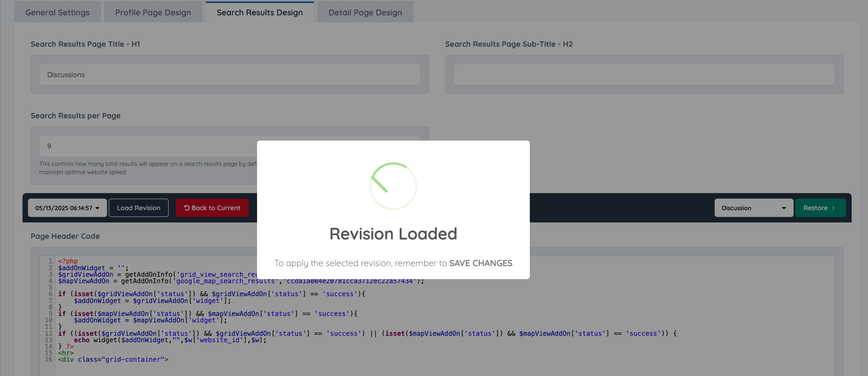Select the Search Results Design tab
Viewport: 868px width, 376px height.
[x=259, y=12]
